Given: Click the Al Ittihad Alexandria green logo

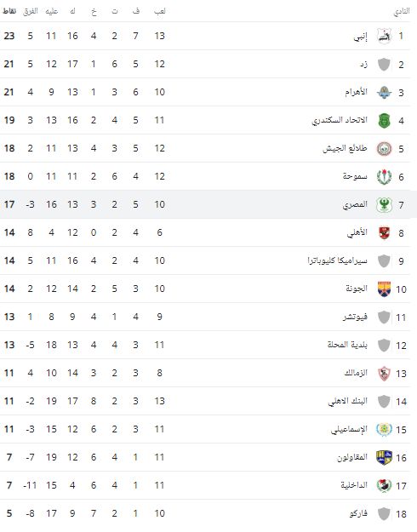Looking at the screenshot, I should tap(384, 121).
